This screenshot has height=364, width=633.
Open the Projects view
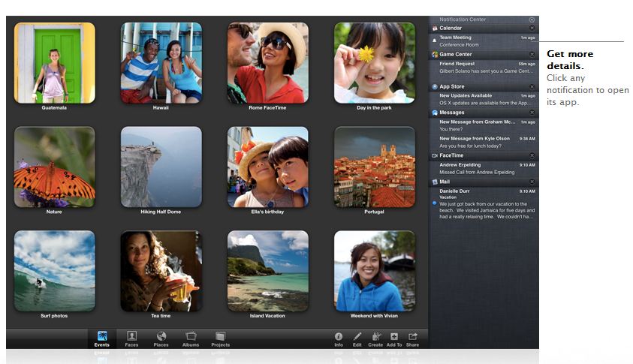point(221,338)
